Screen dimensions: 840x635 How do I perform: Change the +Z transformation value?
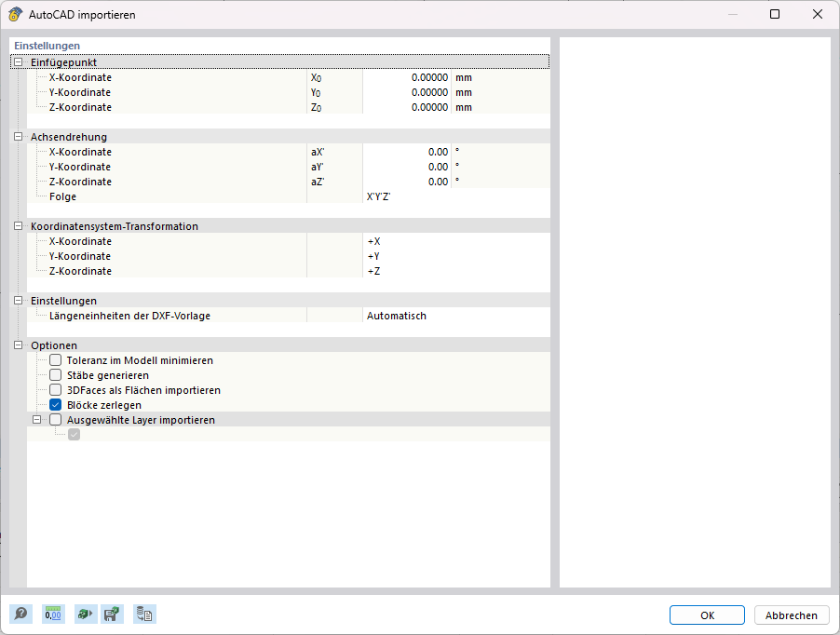(x=456, y=272)
